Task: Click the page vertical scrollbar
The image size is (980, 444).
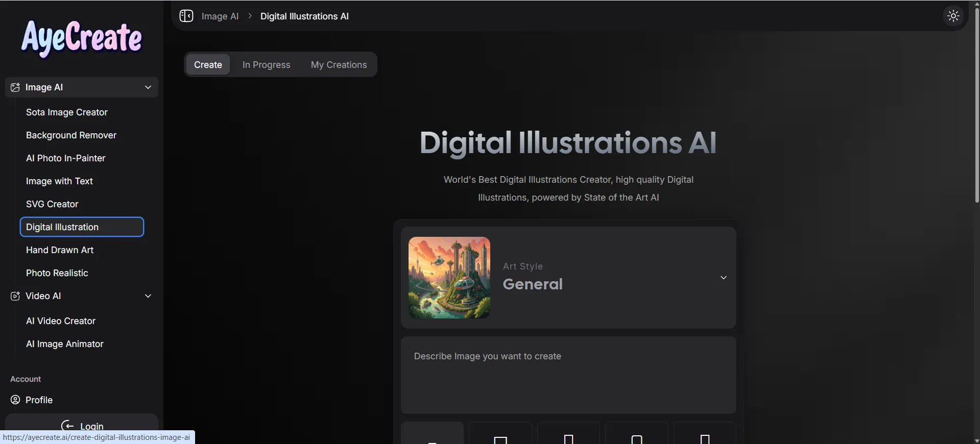Action: [x=976, y=105]
